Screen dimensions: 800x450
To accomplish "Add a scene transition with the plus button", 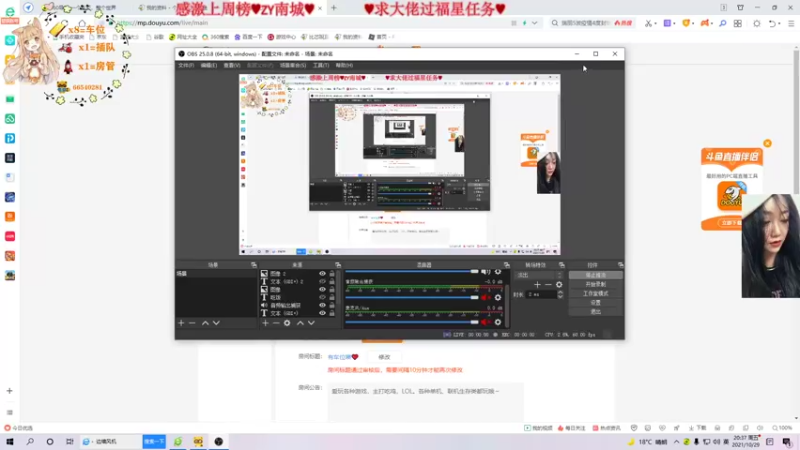I will (537, 285).
